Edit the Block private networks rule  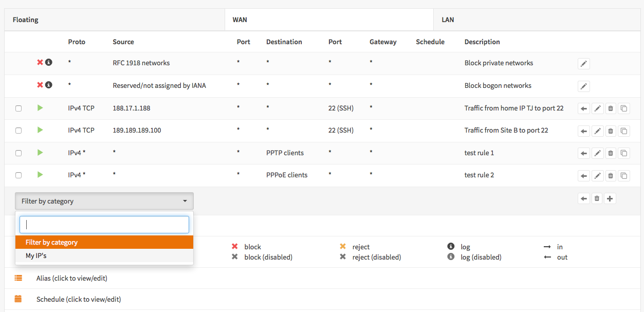[583, 64]
